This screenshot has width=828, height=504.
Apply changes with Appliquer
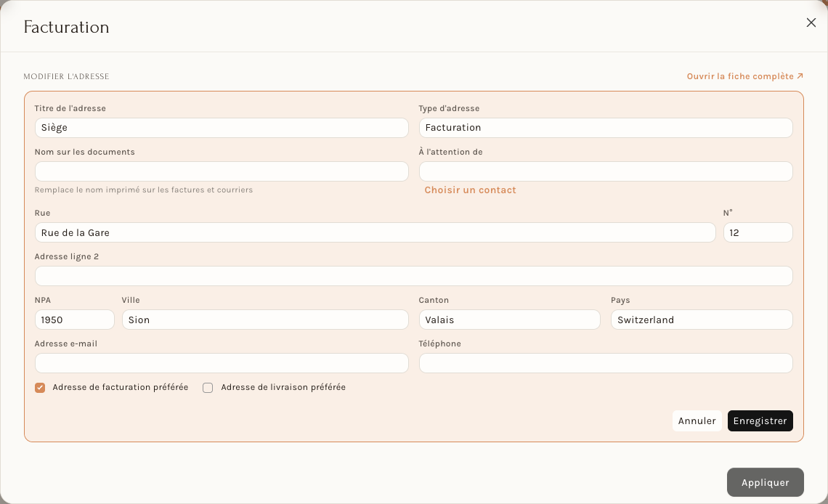(x=765, y=482)
